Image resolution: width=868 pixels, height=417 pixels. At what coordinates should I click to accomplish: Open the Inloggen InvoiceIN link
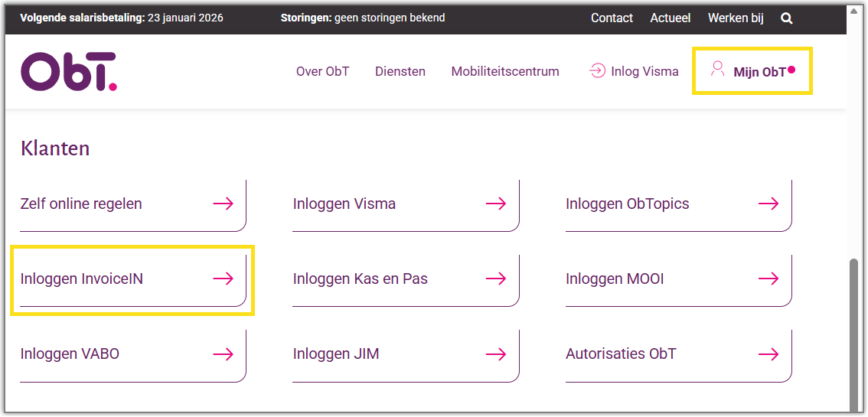(82, 279)
